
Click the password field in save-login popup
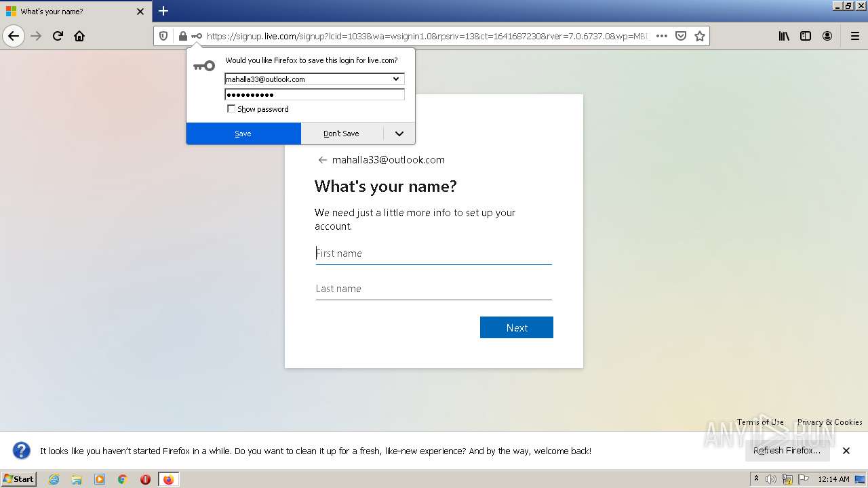315,95
